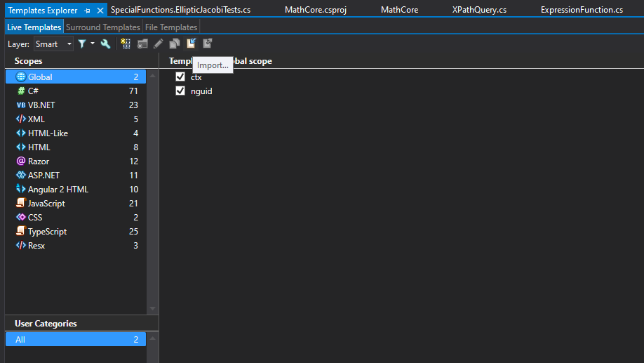This screenshot has width=644, height=363.
Task: Pin the Templates Explorer window
Action: coord(87,11)
